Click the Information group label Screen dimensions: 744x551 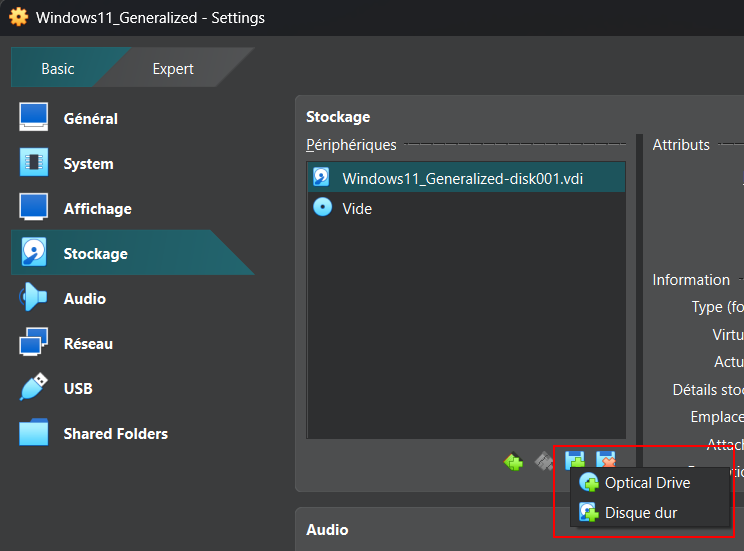pyautogui.click(x=691, y=280)
